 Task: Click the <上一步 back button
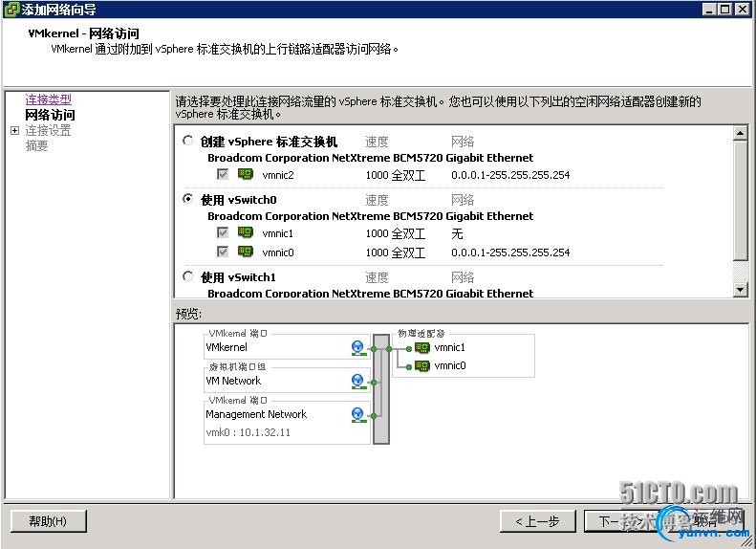coord(537,521)
